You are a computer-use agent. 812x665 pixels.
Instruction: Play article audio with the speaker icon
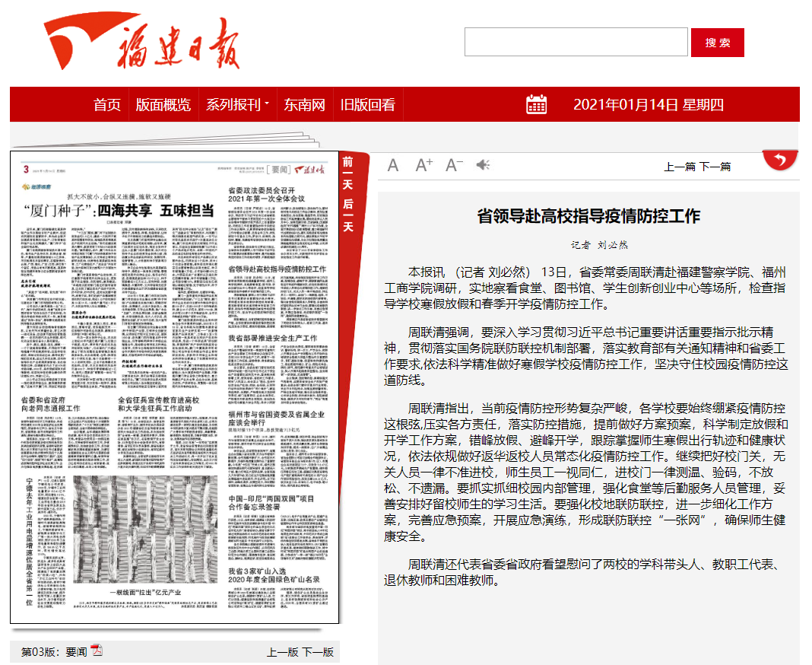[483, 165]
